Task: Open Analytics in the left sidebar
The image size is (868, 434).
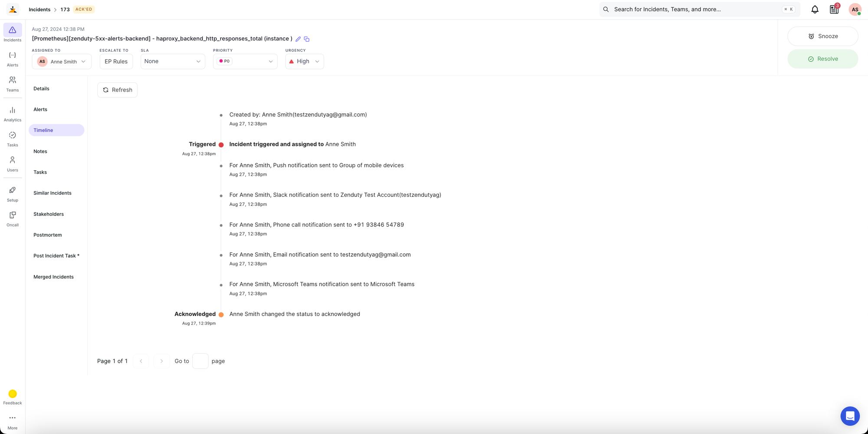Action: coord(13,114)
